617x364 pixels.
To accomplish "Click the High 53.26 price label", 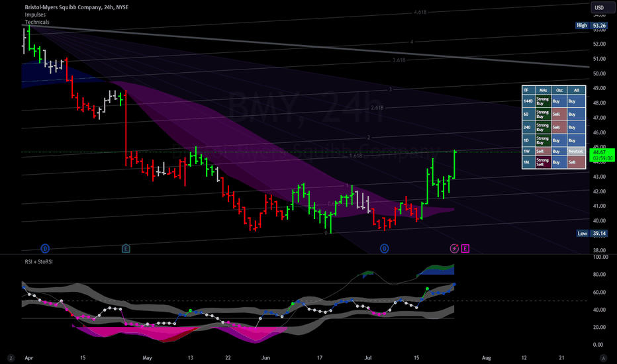I will tap(591, 25).
